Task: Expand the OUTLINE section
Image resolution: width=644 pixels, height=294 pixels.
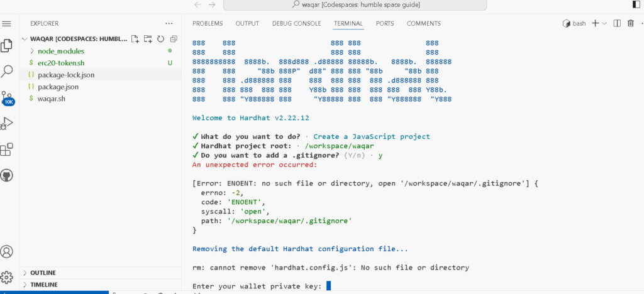Action: tap(43, 273)
